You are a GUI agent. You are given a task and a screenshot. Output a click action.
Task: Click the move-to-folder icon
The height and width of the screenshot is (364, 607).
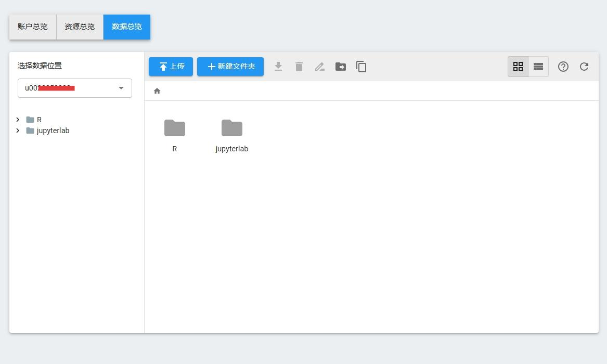(x=341, y=67)
